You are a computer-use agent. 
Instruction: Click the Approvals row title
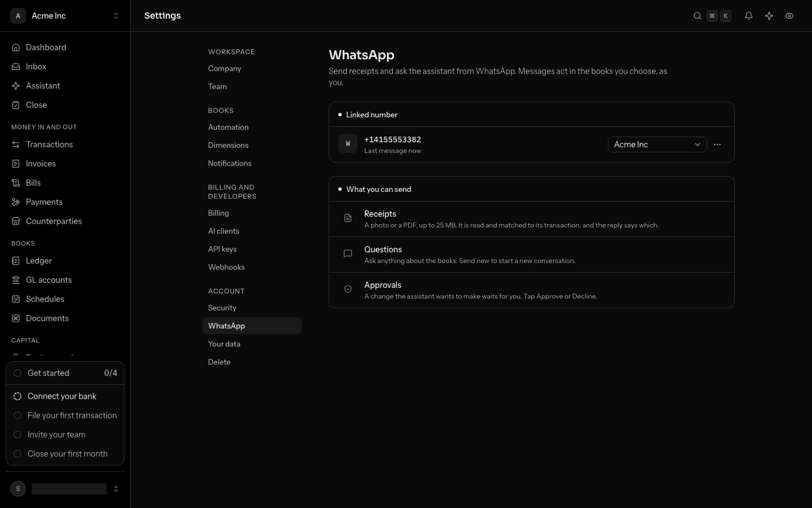click(x=383, y=285)
